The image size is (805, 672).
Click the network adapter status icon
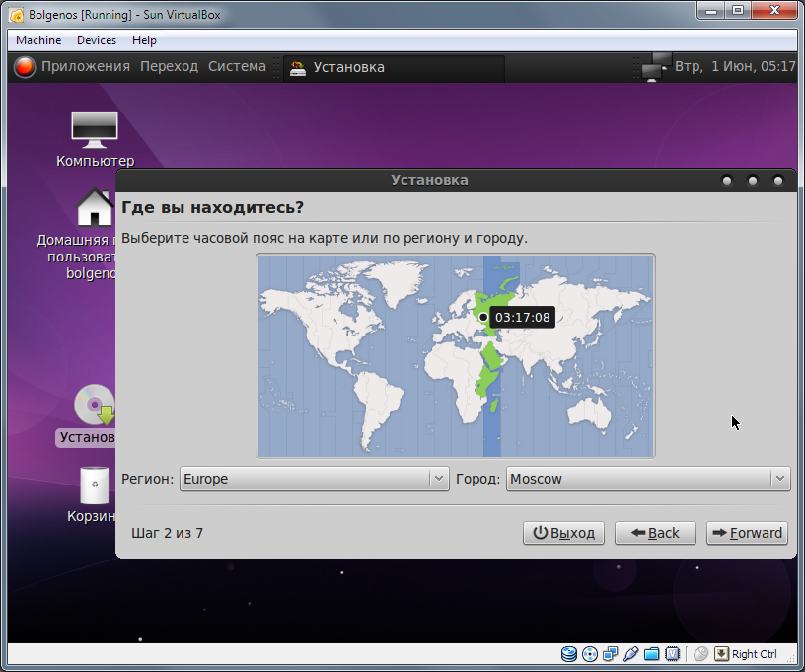(610, 654)
